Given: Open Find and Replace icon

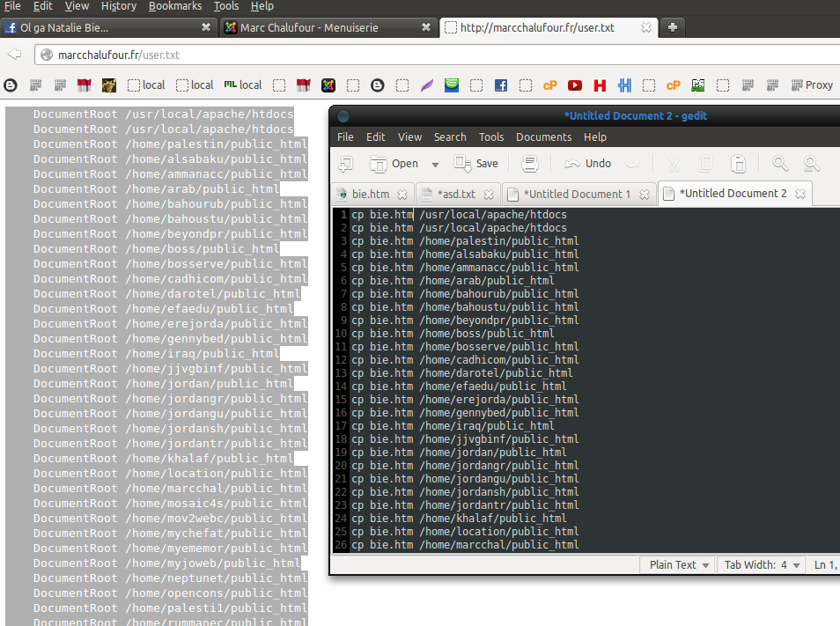Looking at the screenshot, I should [812, 164].
